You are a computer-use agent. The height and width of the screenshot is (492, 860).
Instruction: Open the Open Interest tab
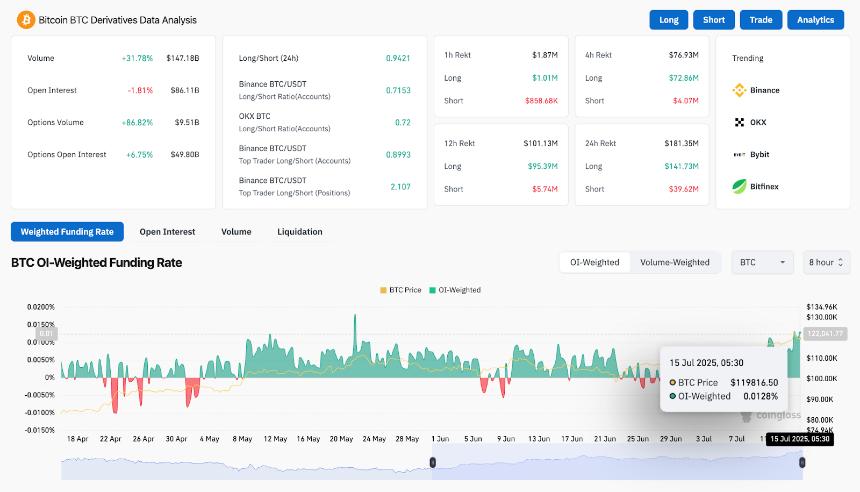[x=167, y=232]
